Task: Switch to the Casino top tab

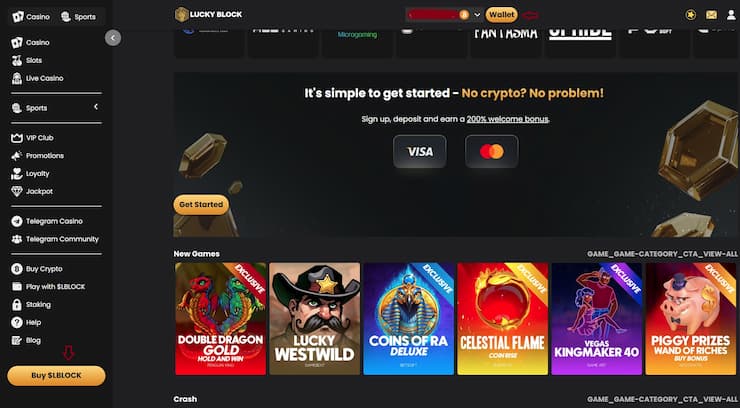Action: click(31, 17)
